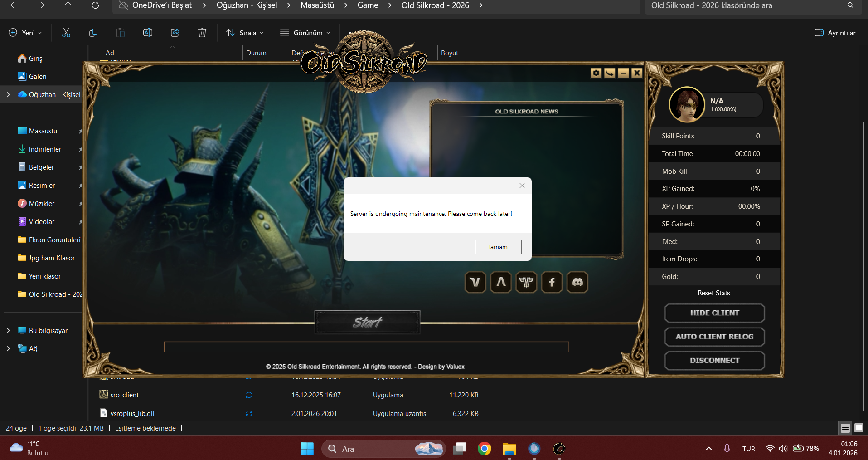Expand the Bu bilgisayar tree node

8,330
